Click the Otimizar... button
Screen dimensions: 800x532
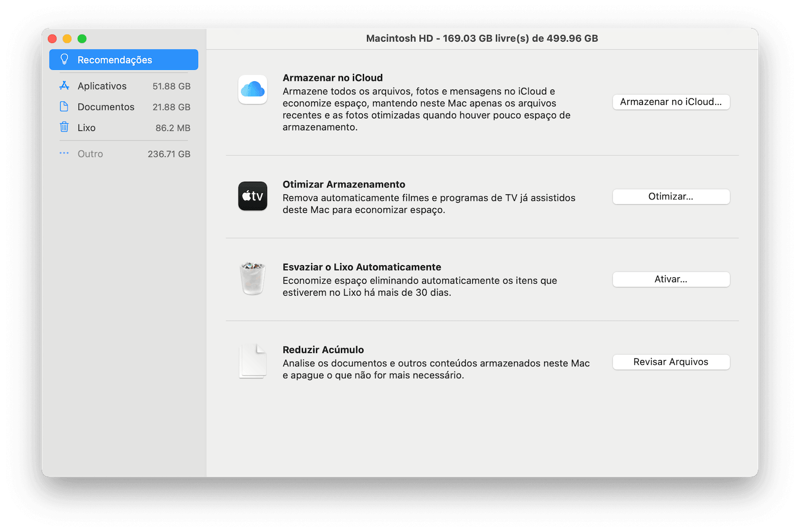(671, 196)
